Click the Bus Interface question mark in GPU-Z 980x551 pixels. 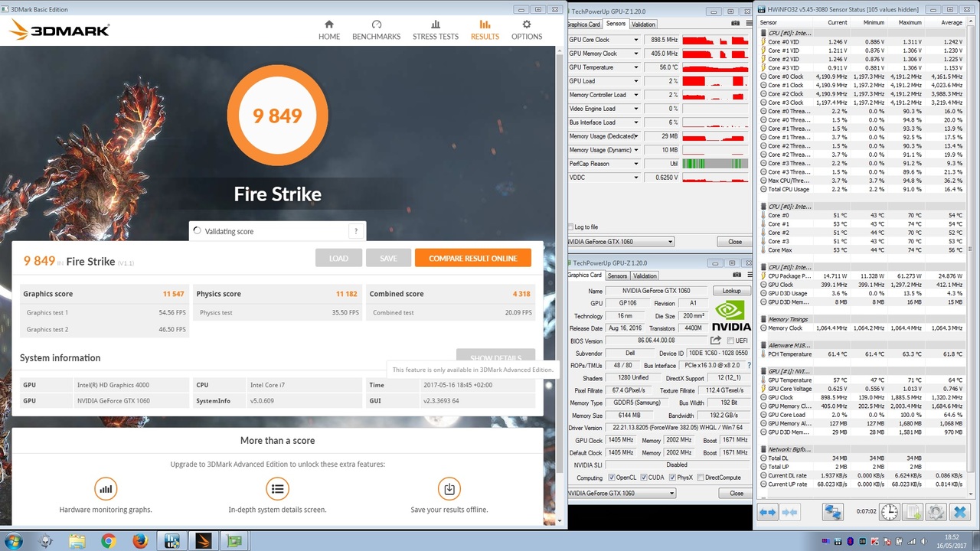pos(748,366)
